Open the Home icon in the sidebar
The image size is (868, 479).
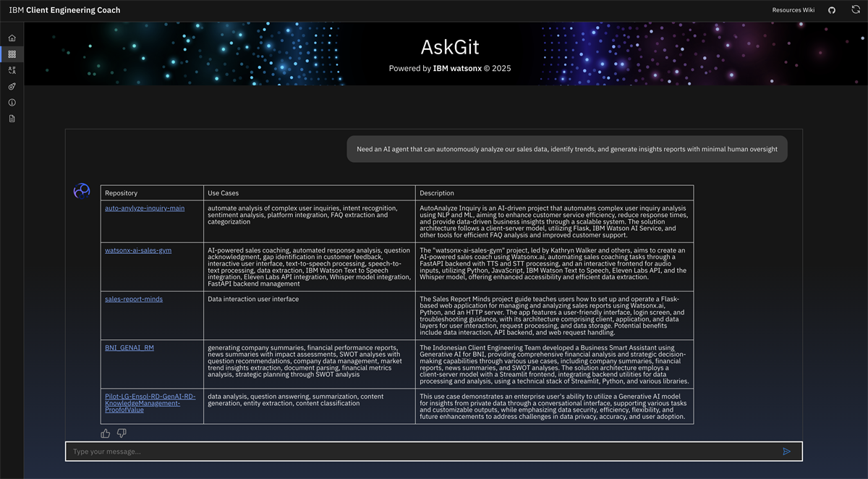(12, 38)
